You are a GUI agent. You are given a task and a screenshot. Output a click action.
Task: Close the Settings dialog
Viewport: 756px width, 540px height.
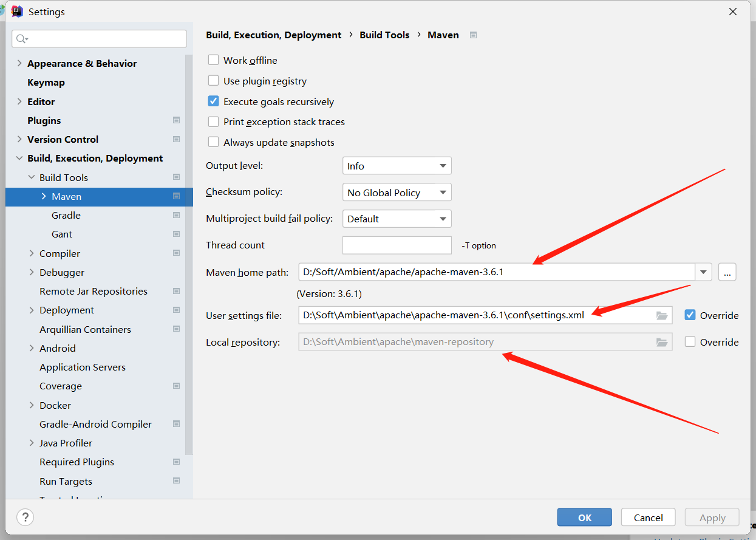[733, 12]
